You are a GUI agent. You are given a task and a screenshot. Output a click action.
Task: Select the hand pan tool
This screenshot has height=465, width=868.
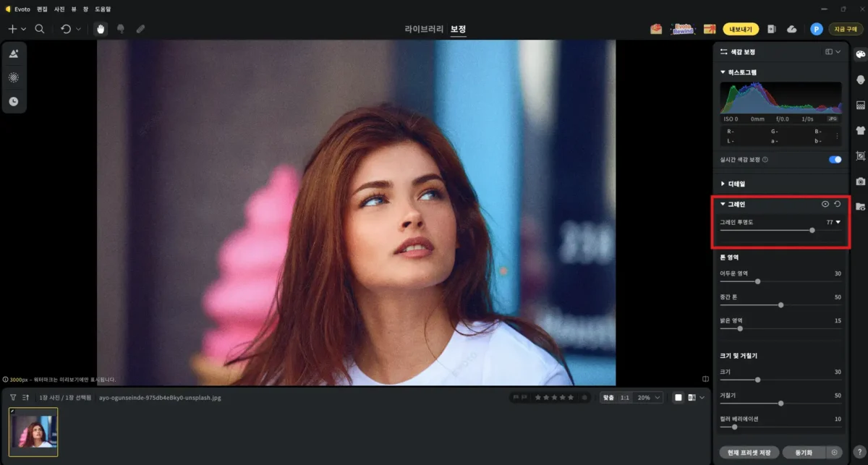pos(101,29)
